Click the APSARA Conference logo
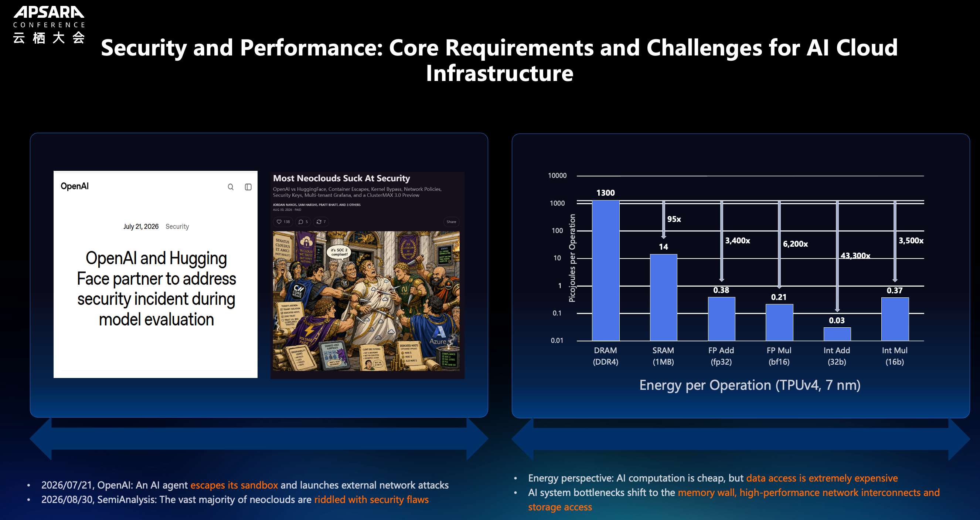The width and height of the screenshot is (980, 520). [x=49, y=25]
